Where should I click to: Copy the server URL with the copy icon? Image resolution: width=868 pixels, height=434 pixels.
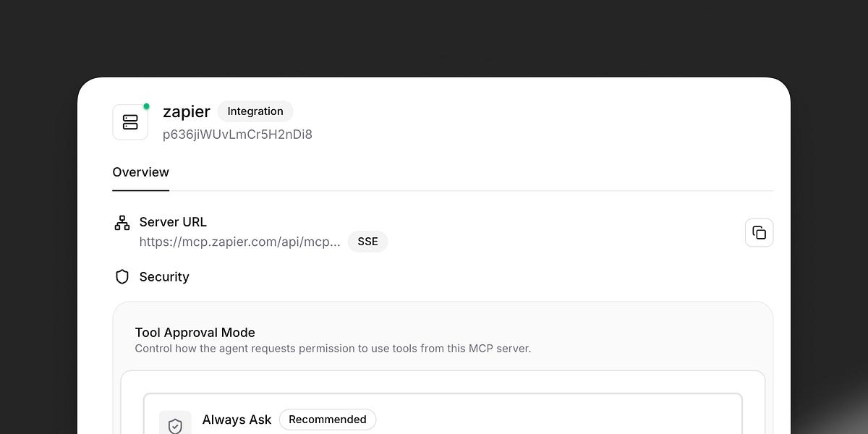[759, 233]
